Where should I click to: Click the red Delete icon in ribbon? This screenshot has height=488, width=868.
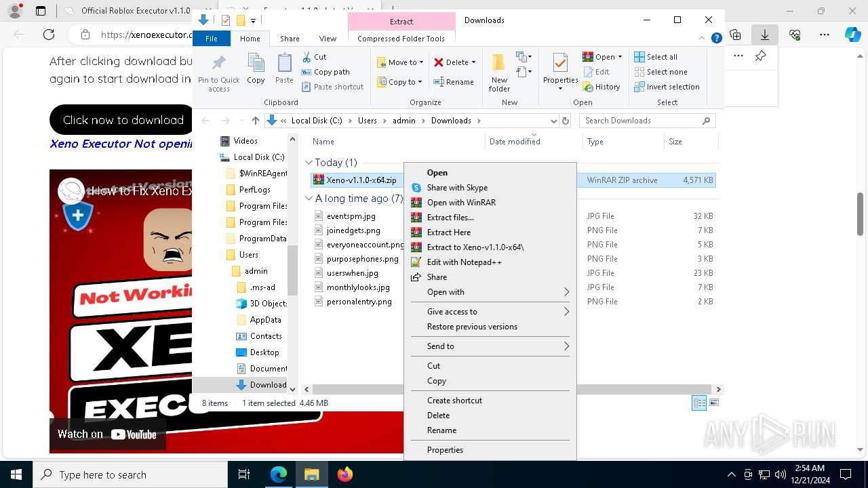(x=439, y=62)
